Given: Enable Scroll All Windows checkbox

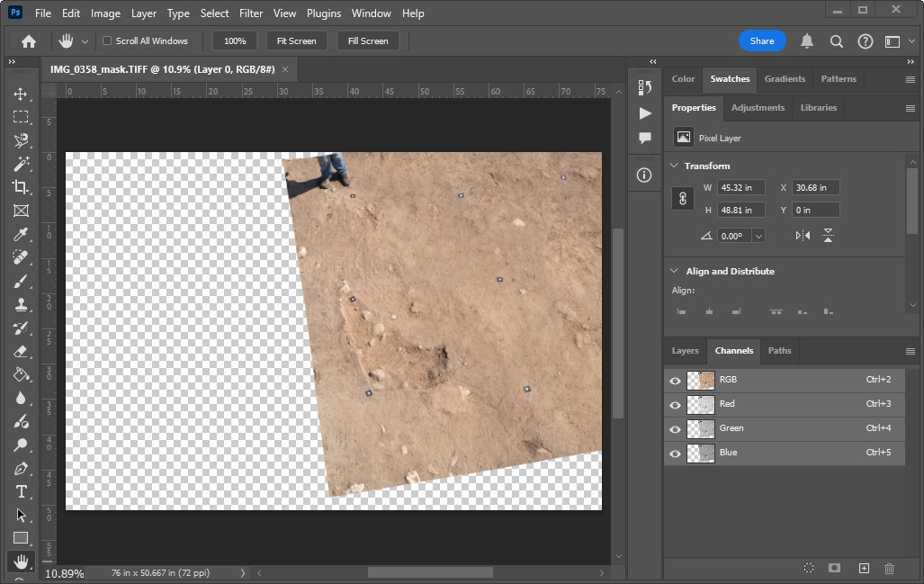Looking at the screenshot, I should [x=108, y=40].
